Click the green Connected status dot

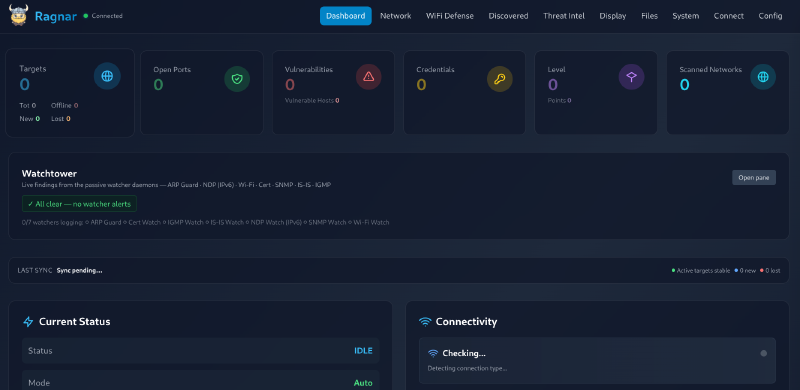(86, 16)
